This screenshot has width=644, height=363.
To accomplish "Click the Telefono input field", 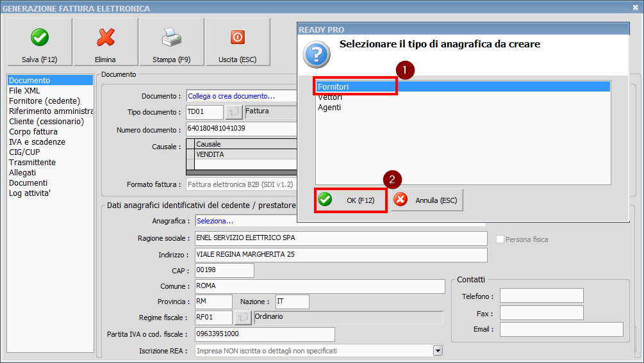I will click(x=541, y=296).
